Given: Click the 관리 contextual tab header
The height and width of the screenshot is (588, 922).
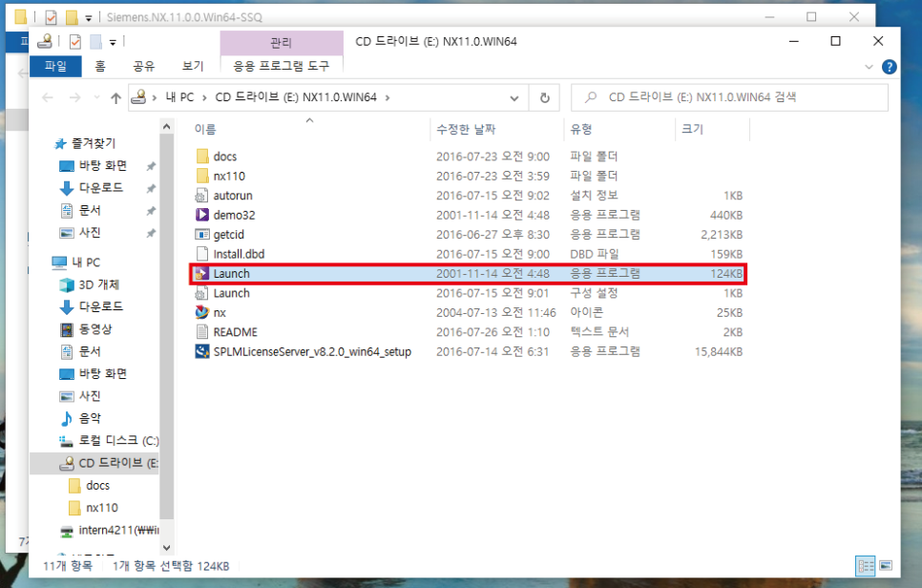Looking at the screenshot, I should pos(281,42).
